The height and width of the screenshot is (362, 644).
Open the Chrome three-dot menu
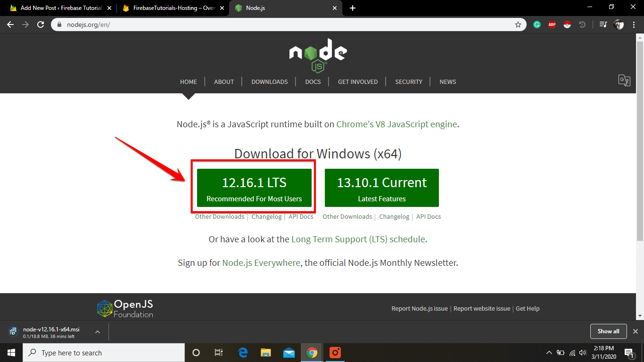pyautogui.click(x=634, y=25)
